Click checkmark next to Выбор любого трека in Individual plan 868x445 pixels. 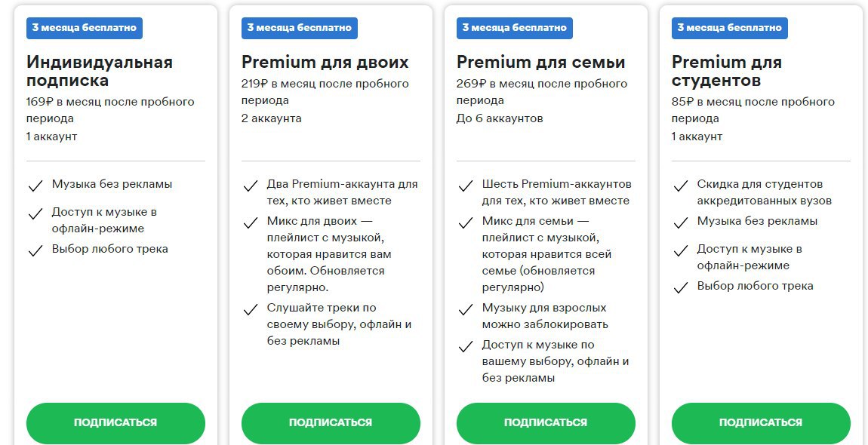coord(35,250)
